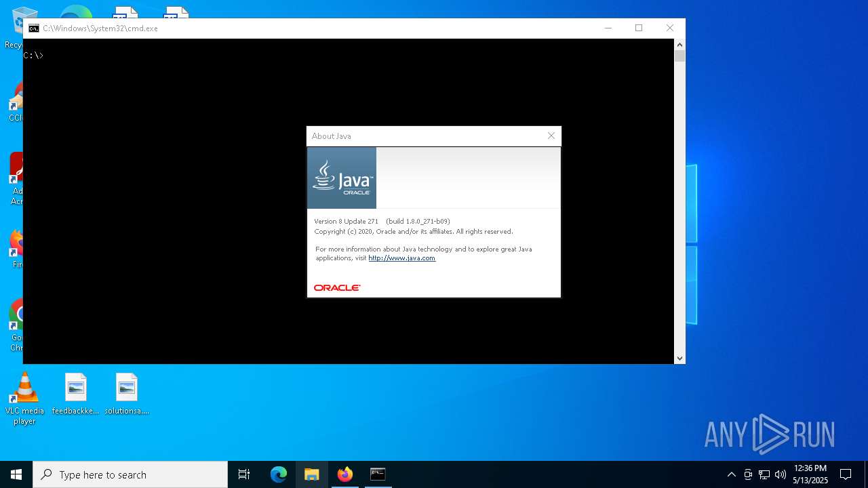The image size is (868, 488).
Task: Open the network tray icon
Action: coord(764,474)
